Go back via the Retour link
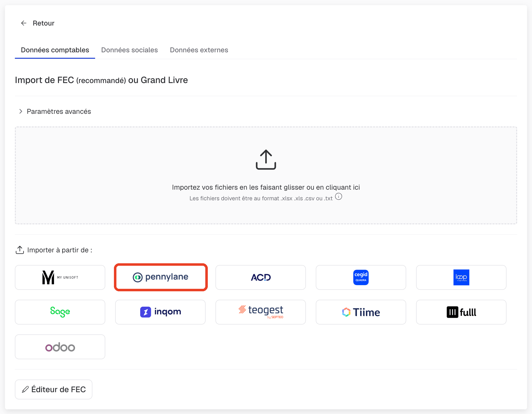Image resolution: width=532 pixels, height=414 pixels. click(43, 23)
